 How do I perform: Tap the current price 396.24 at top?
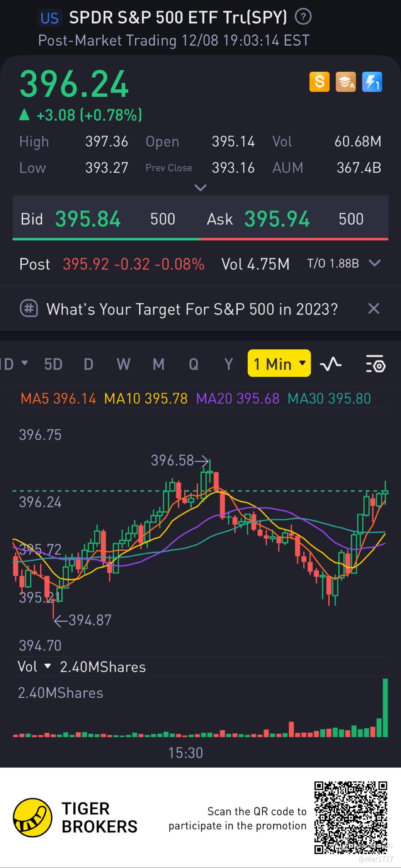click(74, 84)
